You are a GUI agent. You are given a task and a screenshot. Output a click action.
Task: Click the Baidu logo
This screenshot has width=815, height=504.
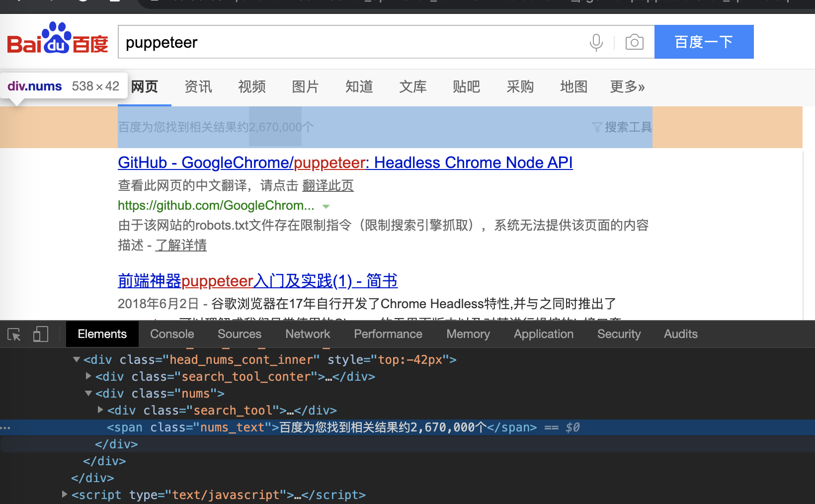point(57,38)
